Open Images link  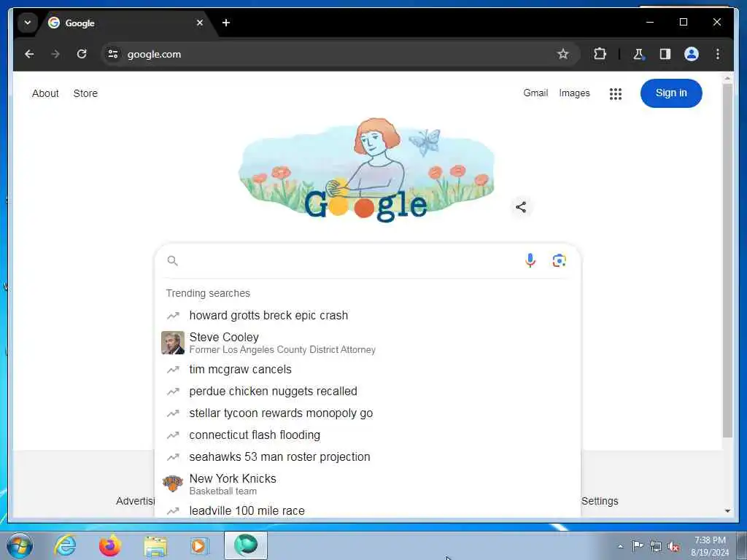pyautogui.click(x=574, y=93)
